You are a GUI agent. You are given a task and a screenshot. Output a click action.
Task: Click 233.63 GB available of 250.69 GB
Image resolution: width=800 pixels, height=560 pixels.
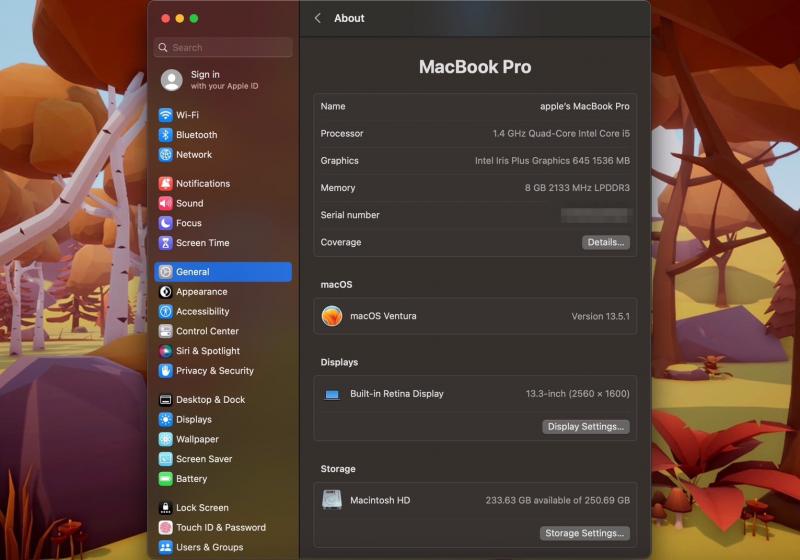[x=558, y=500]
